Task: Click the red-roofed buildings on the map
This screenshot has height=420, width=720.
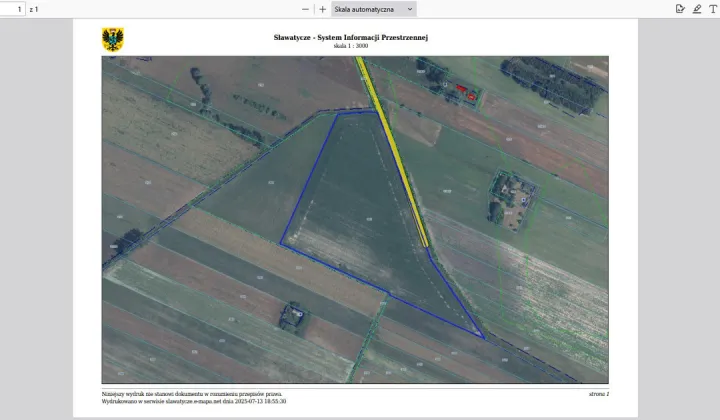Action: (463, 92)
